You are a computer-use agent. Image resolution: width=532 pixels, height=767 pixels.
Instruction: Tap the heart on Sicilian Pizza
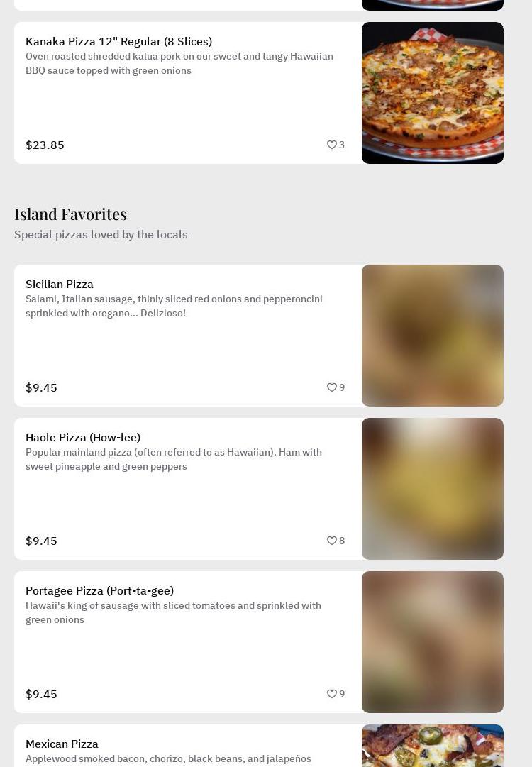(x=331, y=387)
